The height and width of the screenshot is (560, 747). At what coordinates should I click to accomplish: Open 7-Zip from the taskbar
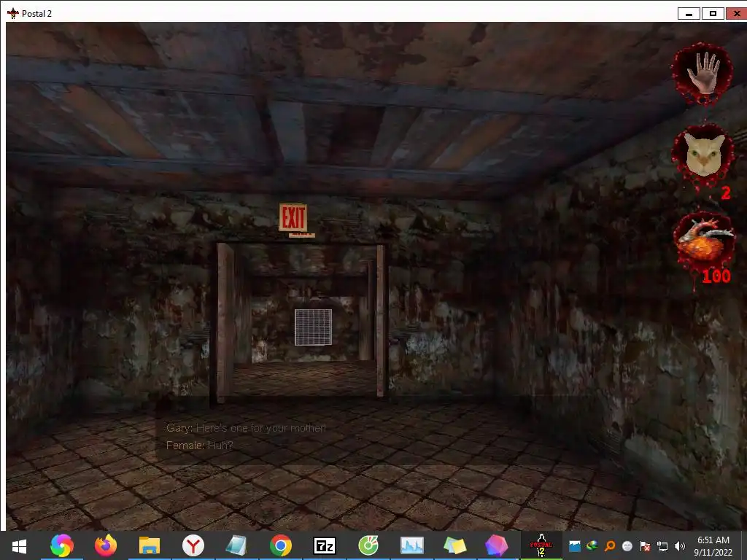325,545
